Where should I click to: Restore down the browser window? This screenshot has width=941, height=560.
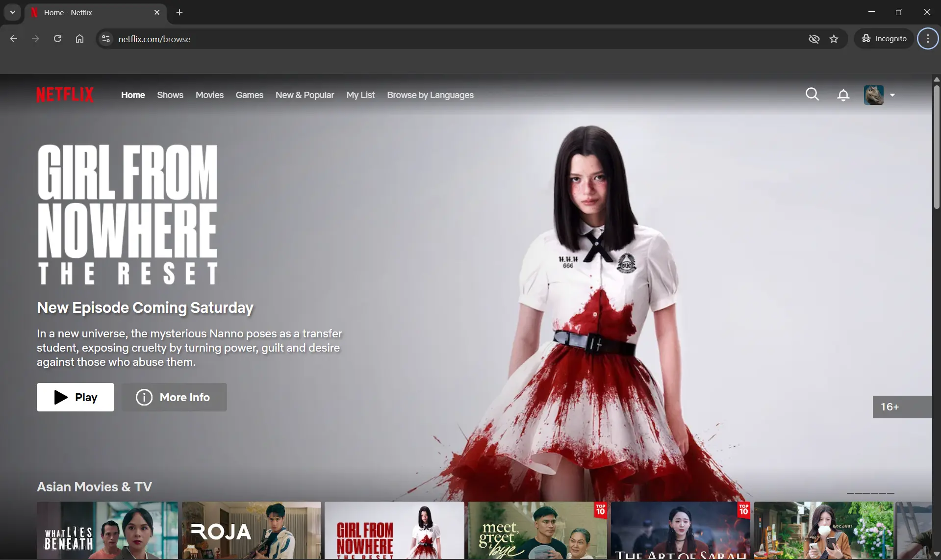click(x=899, y=12)
